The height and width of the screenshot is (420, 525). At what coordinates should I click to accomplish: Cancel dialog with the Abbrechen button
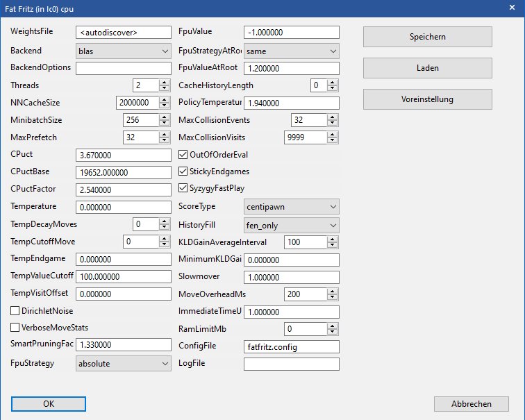pos(471,404)
